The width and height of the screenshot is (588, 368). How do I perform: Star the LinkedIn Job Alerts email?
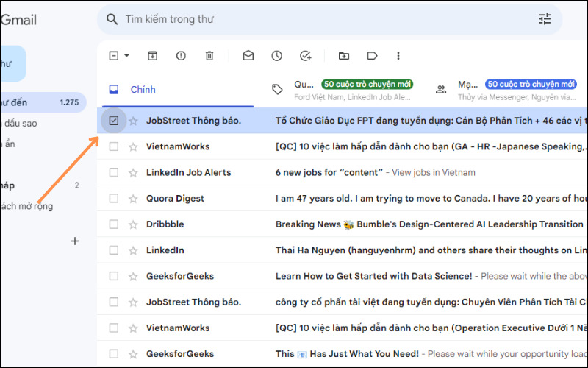[133, 173]
